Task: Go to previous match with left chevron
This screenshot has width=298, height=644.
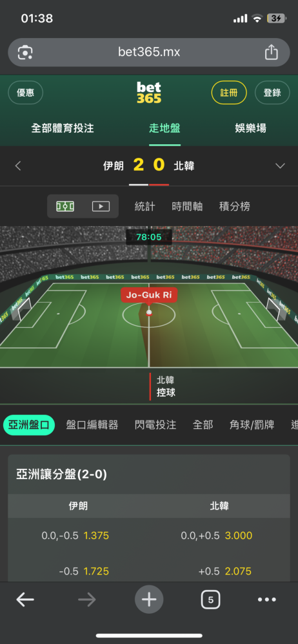Action: pos(17,166)
